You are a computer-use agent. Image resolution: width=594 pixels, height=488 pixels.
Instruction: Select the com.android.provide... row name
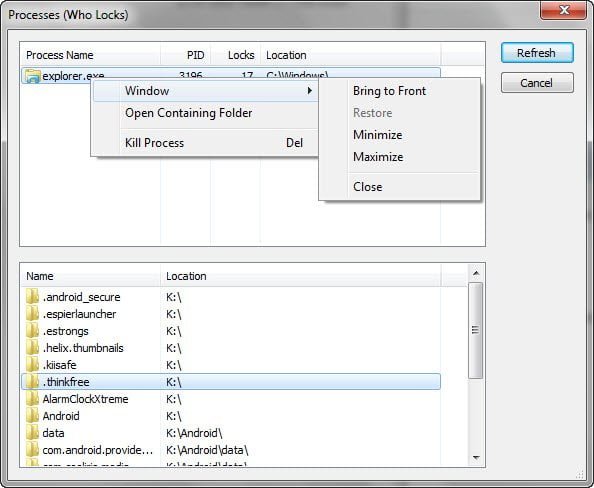tap(98, 450)
